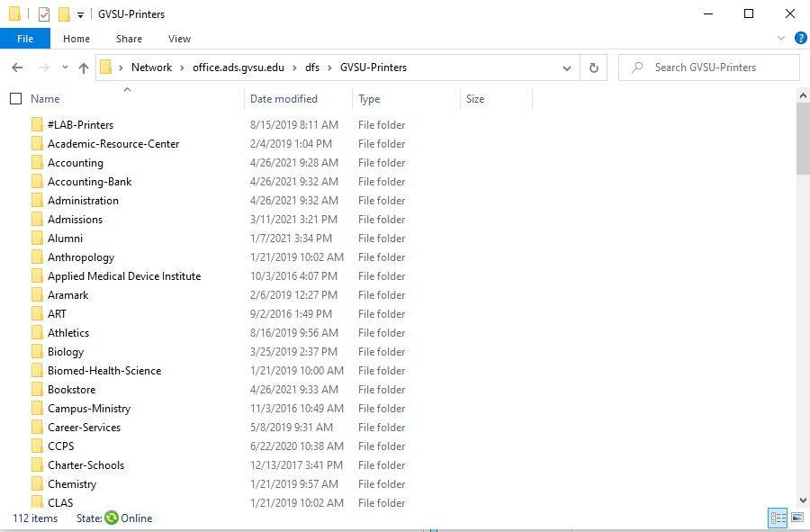Click the folder icon in the address bar

(x=107, y=68)
